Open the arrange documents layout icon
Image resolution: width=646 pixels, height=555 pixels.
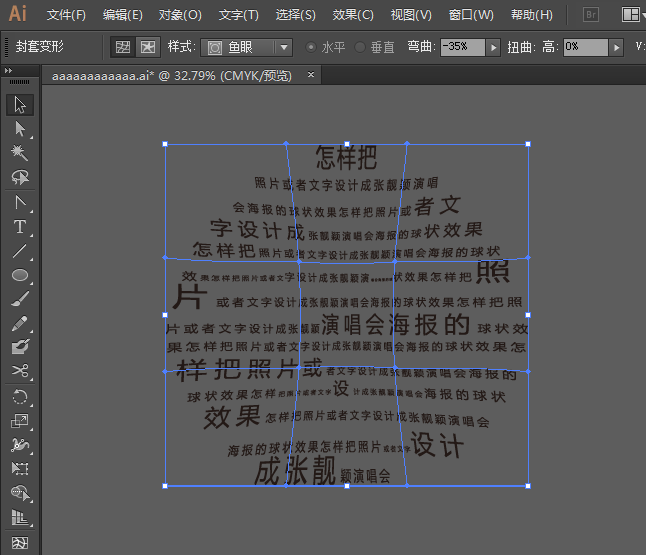click(x=630, y=15)
